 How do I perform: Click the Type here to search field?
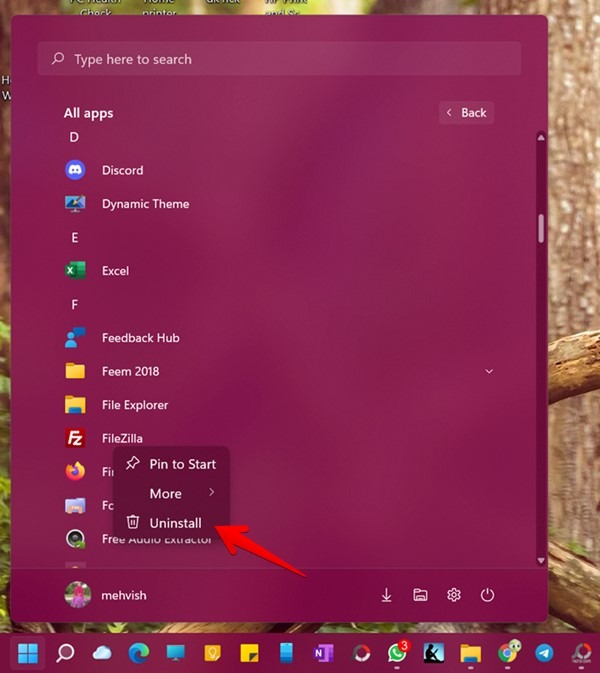click(279, 59)
